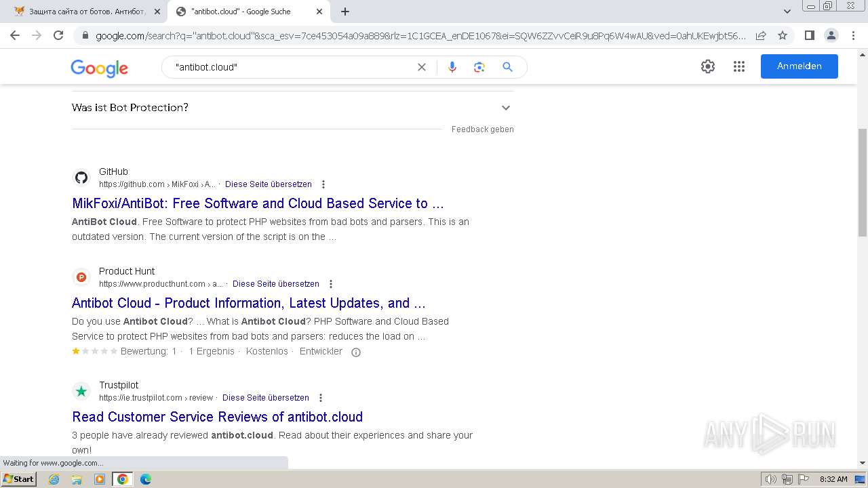Click GitHub result favicon
Screen dimensions: 868x488
81,178
